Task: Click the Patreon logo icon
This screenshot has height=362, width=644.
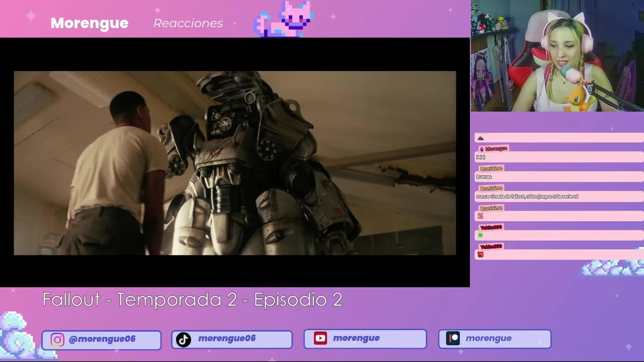Action: click(453, 338)
